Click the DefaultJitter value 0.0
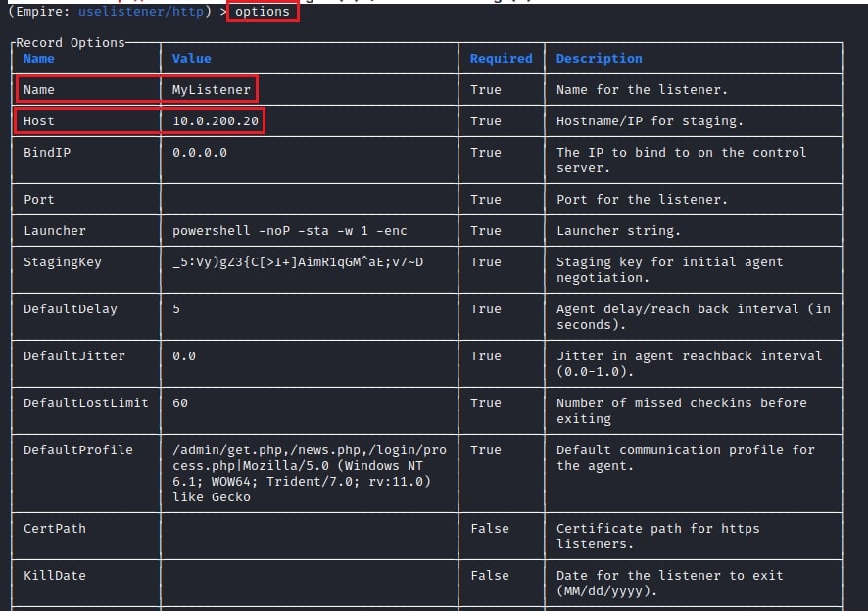Screen dimensions: 868x611 click(184, 355)
